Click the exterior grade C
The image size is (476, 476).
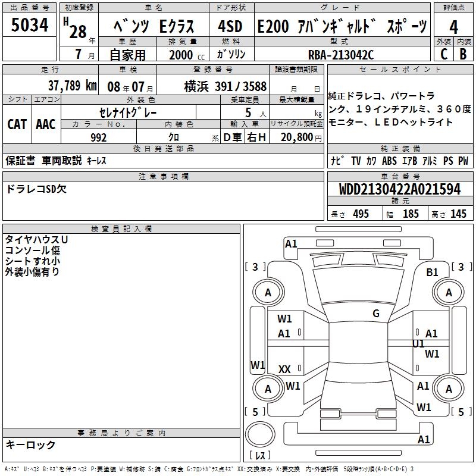tap(444, 54)
